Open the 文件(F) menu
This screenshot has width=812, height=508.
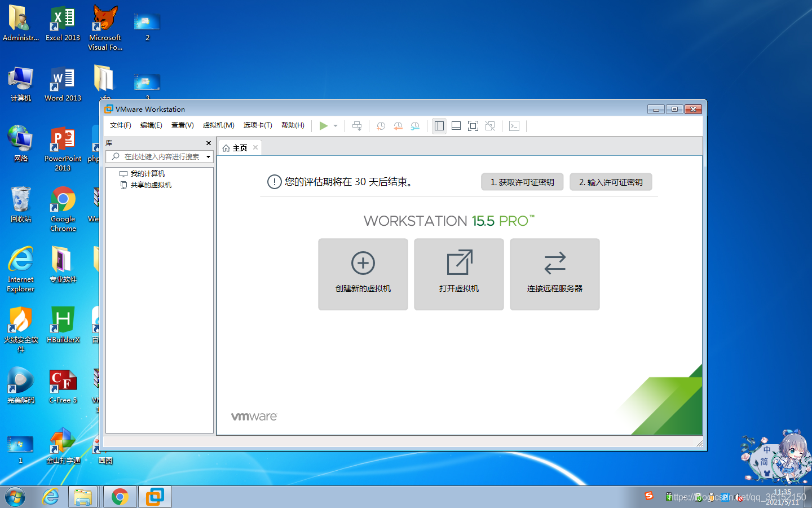click(x=120, y=125)
